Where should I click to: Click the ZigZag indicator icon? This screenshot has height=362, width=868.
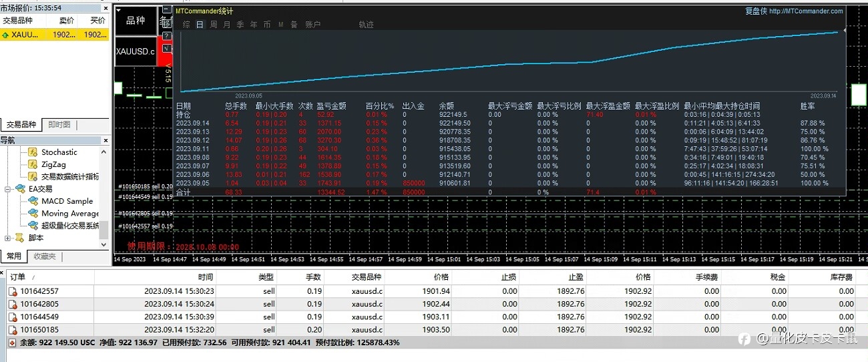coord(33,164)
